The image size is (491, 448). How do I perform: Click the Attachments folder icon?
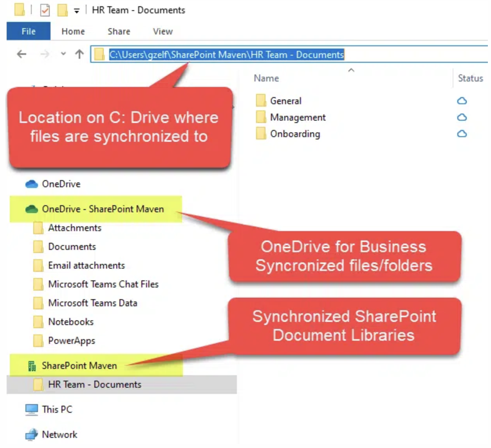coord(38,228)
